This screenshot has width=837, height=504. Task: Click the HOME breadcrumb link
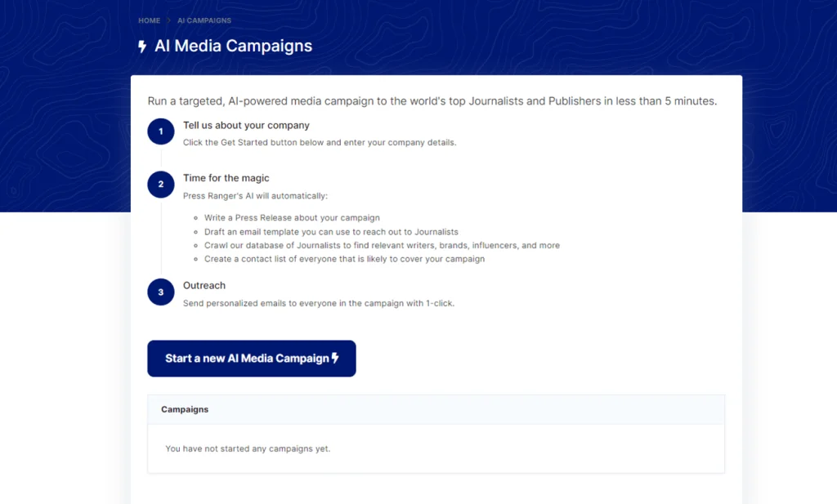coord(149,20)
